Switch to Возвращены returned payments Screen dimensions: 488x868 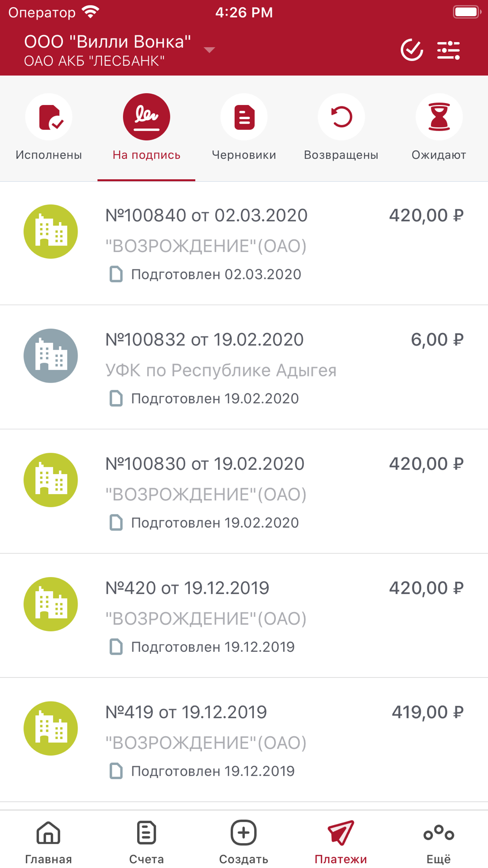[341, 128]
